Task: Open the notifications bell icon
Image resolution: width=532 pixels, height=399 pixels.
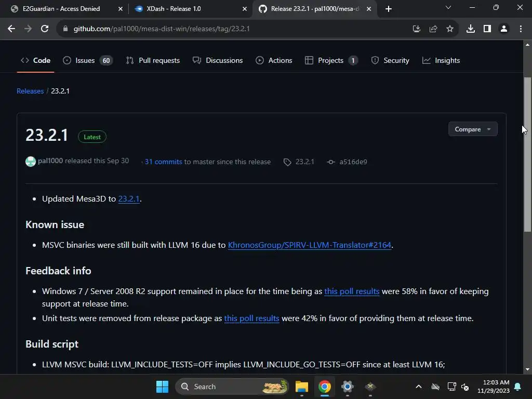Action: (518, 387)
